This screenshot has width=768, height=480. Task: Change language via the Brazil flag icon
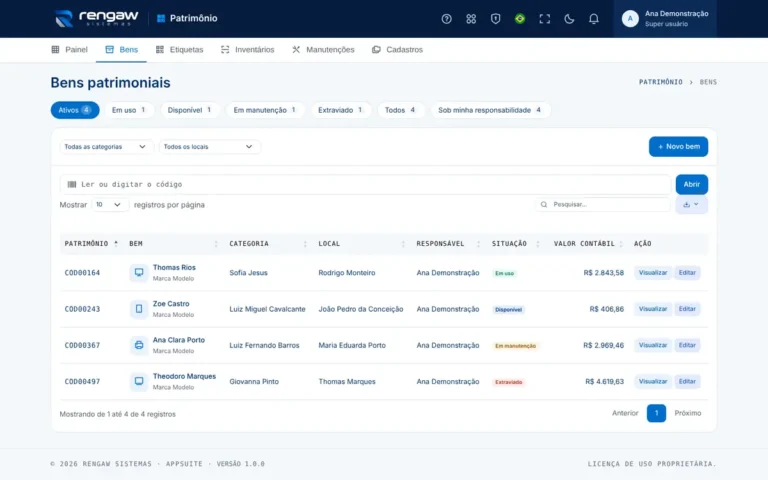pyautogui.click(x=520, y=19)
